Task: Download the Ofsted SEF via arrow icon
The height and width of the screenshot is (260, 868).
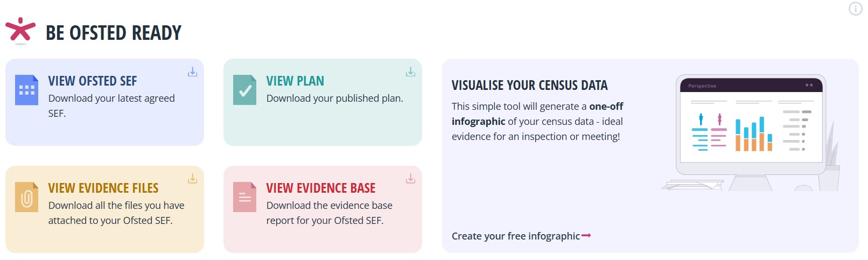Action: [192, 72]
